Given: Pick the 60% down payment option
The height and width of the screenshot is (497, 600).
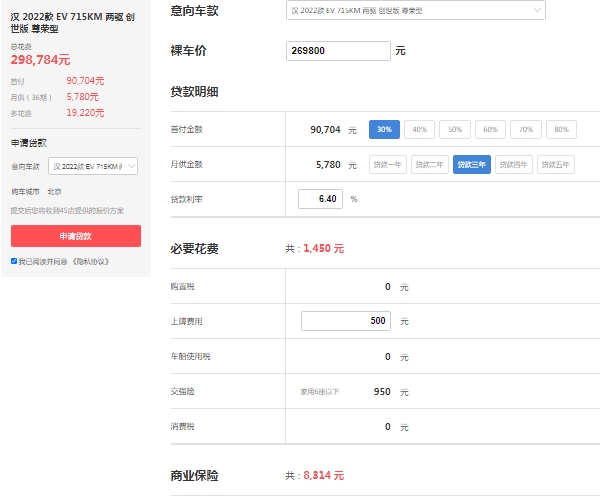Looking at the screenshot, I should 490,130.
